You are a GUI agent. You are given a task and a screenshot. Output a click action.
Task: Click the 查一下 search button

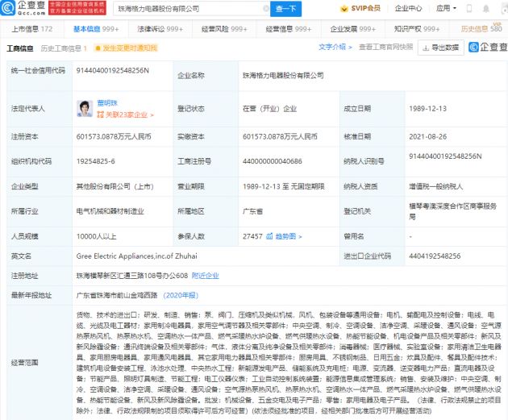pyautogui.click(x=285, y=9)
